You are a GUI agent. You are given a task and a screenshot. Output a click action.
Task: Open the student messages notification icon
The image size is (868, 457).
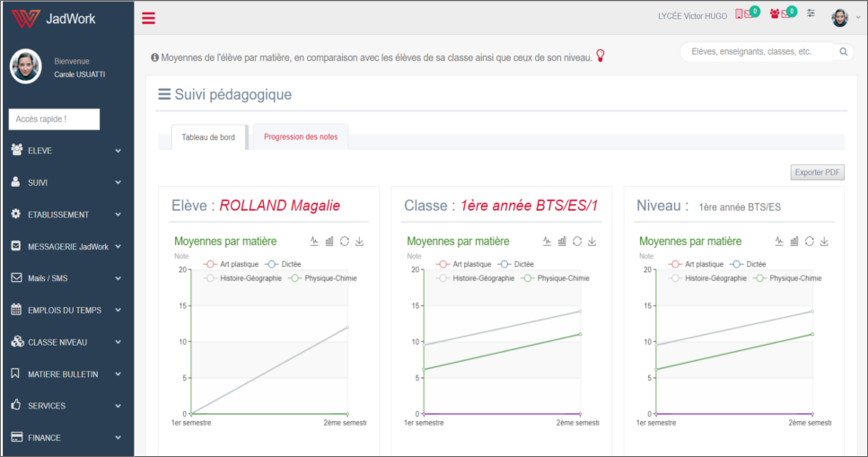747,13
